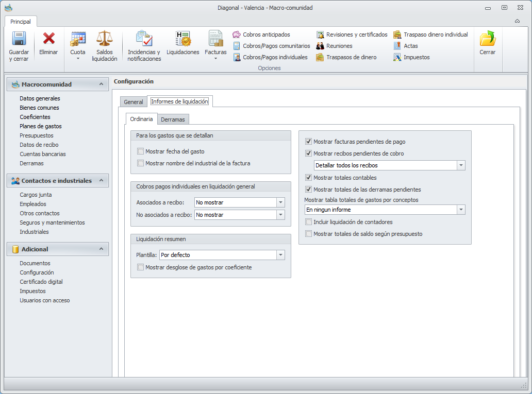Click the window resize grip

[524, 386]
